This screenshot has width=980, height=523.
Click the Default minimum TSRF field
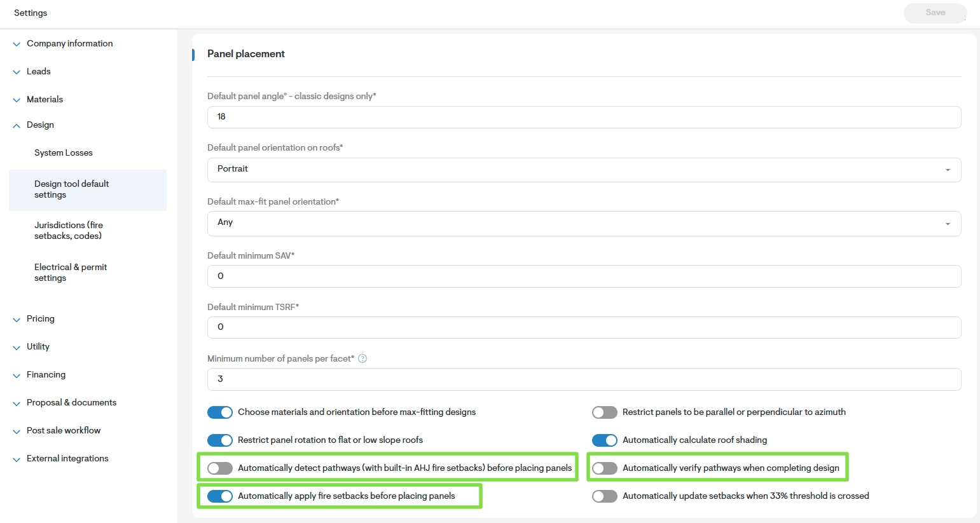coord(584,327)
